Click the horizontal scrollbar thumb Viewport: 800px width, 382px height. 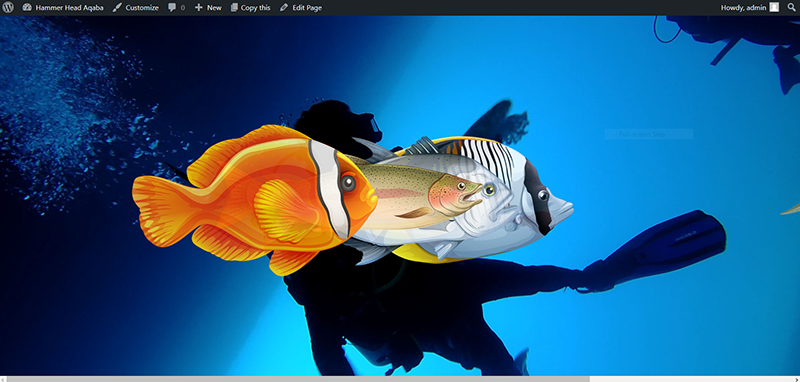click(x=298, y=379)
